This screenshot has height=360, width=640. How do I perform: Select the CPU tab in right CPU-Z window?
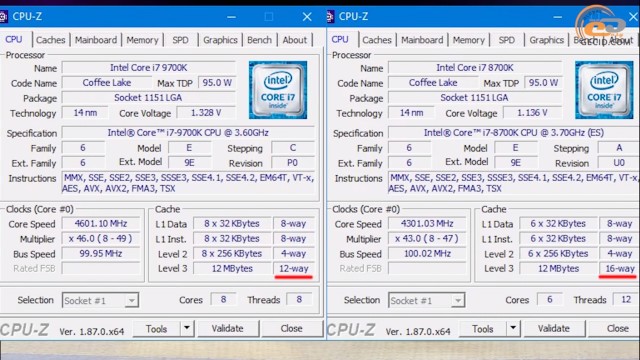coord(340,39)
